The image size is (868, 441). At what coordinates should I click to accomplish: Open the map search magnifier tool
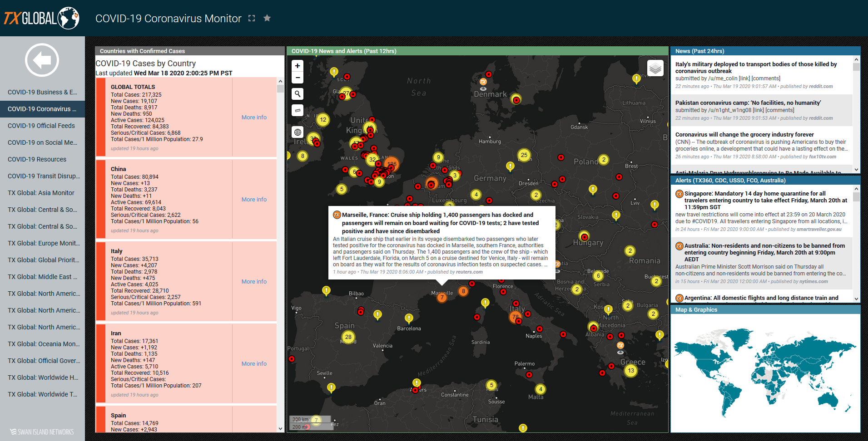(x=298, y=94)
